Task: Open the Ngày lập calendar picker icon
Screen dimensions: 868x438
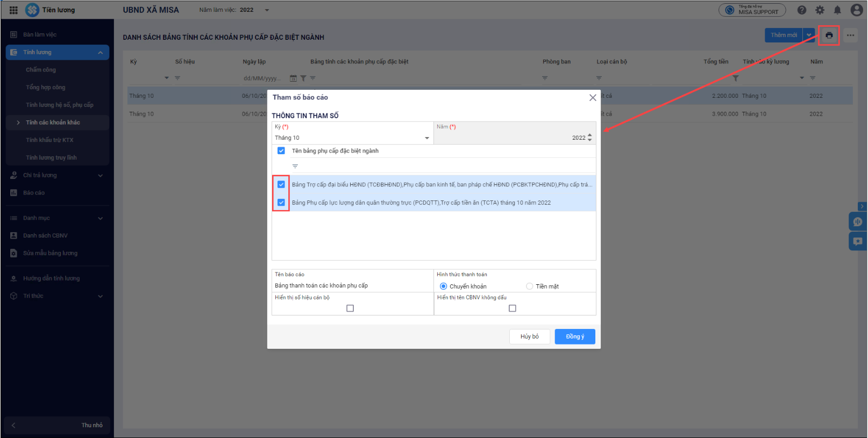Action: 293,78
